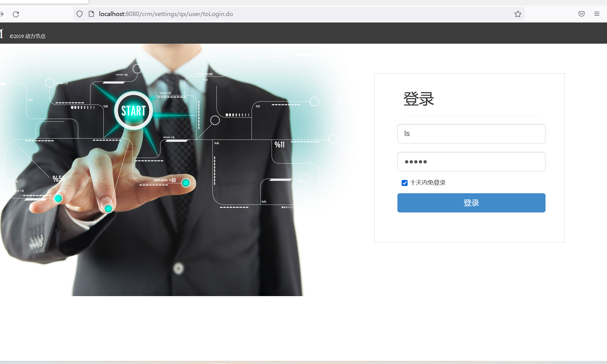Image resolution: width=607 pixels, height=364 pixels.
Task: Click the 十天内免登录 label text
Action: tap(428, 183)
